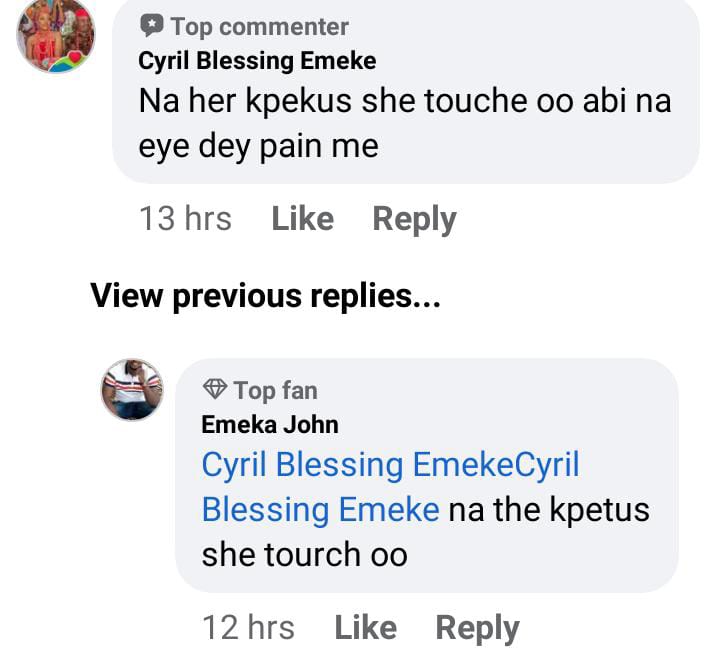Click the Top fan label text
The height and width of the screenshot is (651, 720).
click(274, 390)
